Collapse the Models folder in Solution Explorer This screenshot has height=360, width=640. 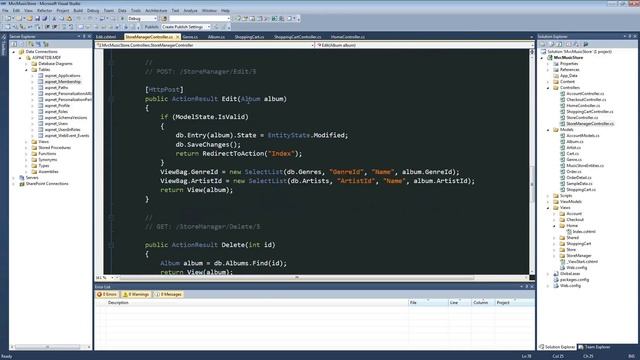click(548, 130)
